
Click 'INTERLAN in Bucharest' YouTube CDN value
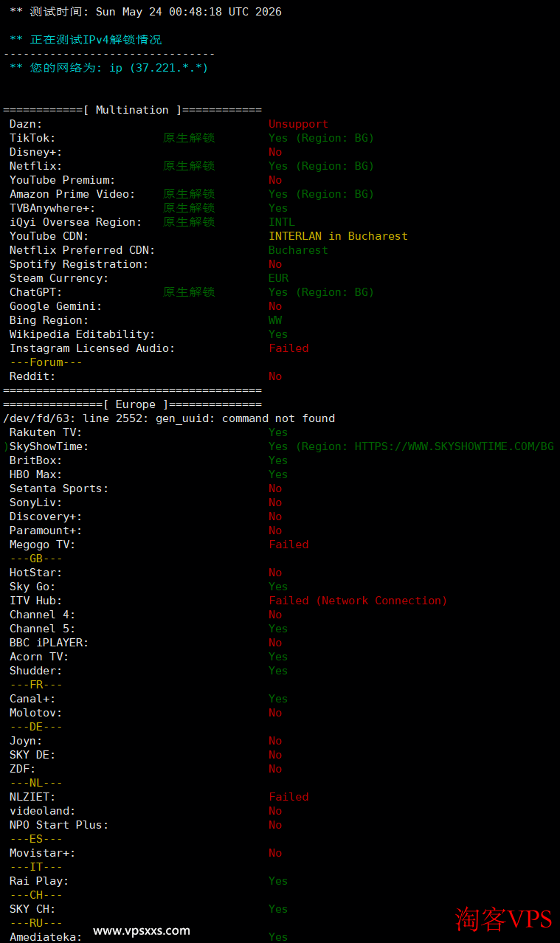[x=338, y=236]
